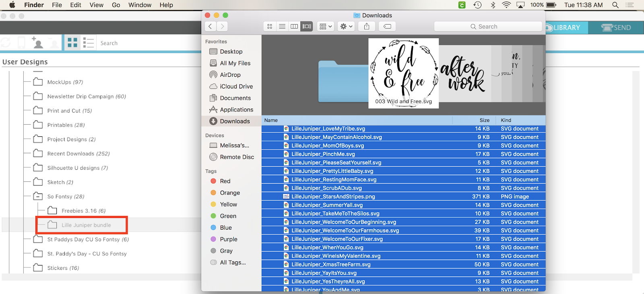The image size is (644, 294).
Task: Switch Silhouette library to grid view
Action: pyautogui.click(x=72, y=43)
